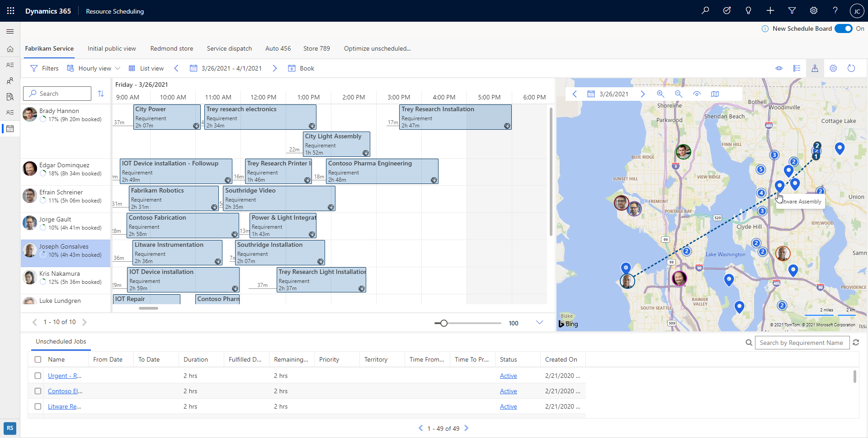The image size is (868, 438).
Task: Select the Auto 456 tab
Action: tap(278, 48)
